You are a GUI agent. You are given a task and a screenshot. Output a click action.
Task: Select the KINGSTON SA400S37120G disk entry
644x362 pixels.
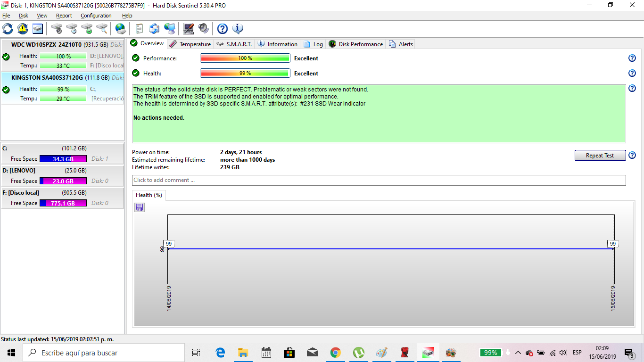point(63,88)
